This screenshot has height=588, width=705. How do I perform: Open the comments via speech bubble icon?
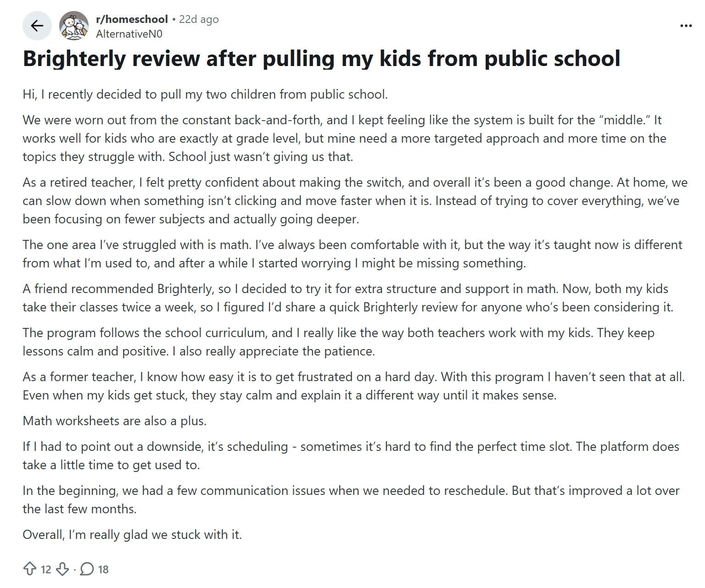[x=88, y=569]
